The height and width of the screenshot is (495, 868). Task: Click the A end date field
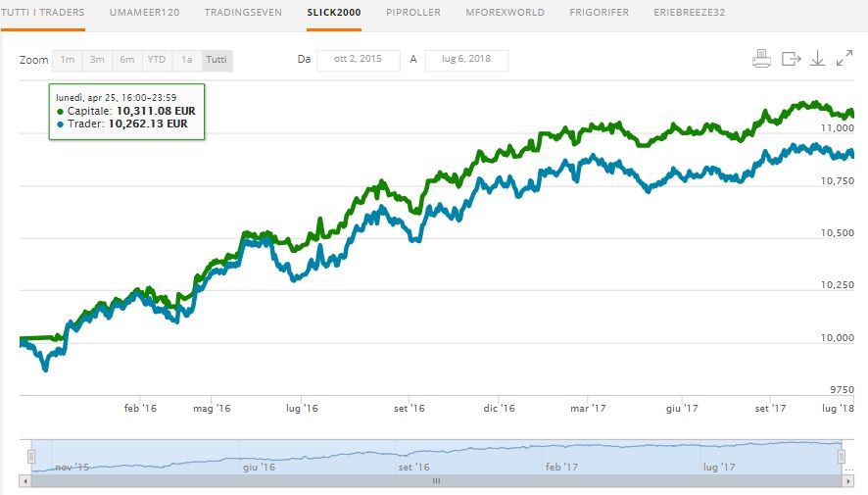466,60
